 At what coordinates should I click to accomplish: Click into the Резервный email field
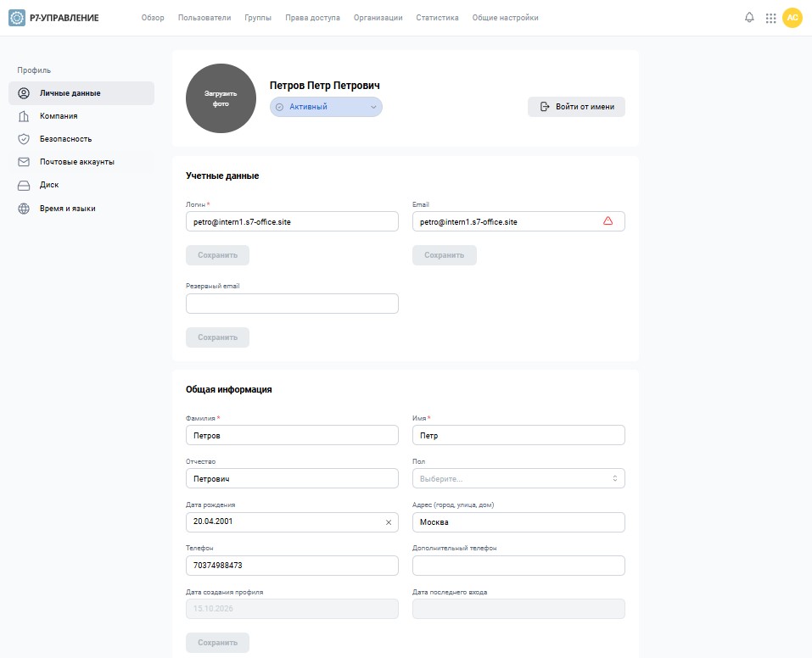292,304
